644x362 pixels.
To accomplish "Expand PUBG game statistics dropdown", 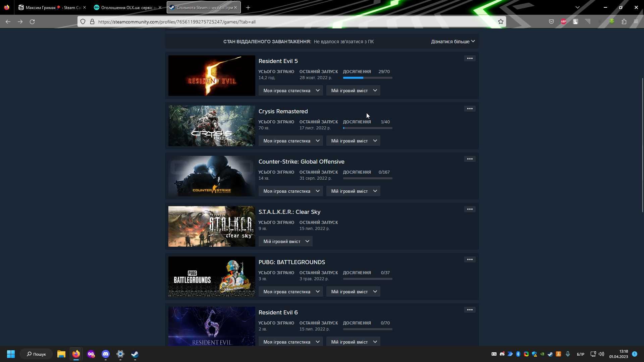I will click(290, 292).
